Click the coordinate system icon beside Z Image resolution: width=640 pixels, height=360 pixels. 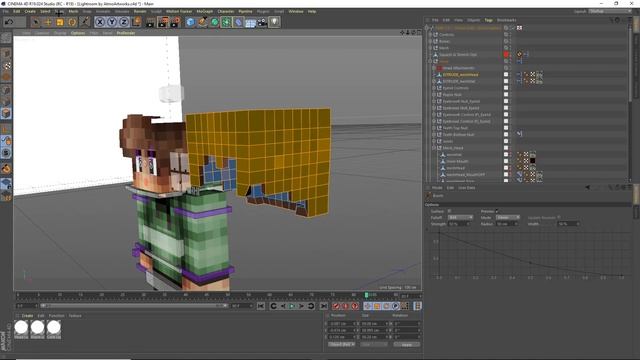click(x=137, y=22)
